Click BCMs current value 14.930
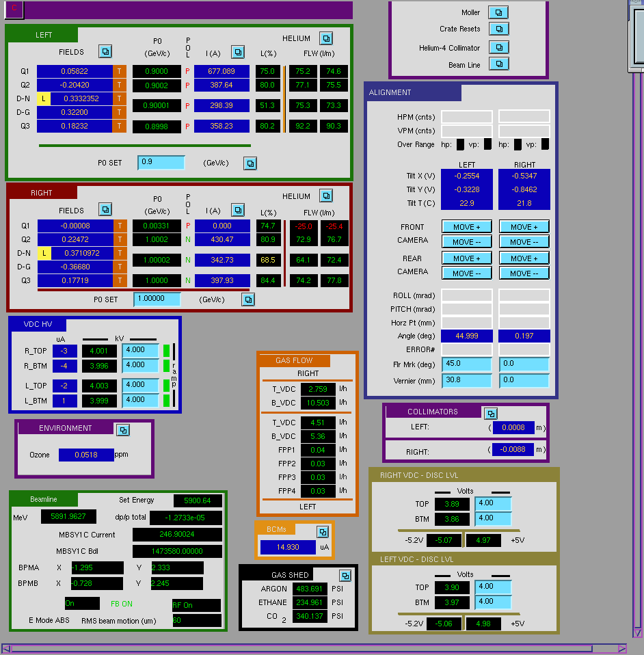644x655 pixels. pos(288,547)
